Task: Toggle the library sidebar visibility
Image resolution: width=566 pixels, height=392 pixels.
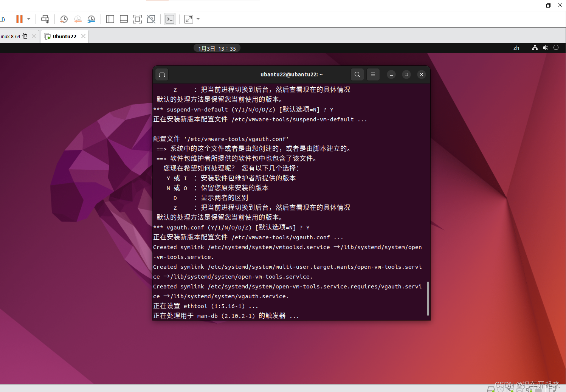Action: (110, 19)
